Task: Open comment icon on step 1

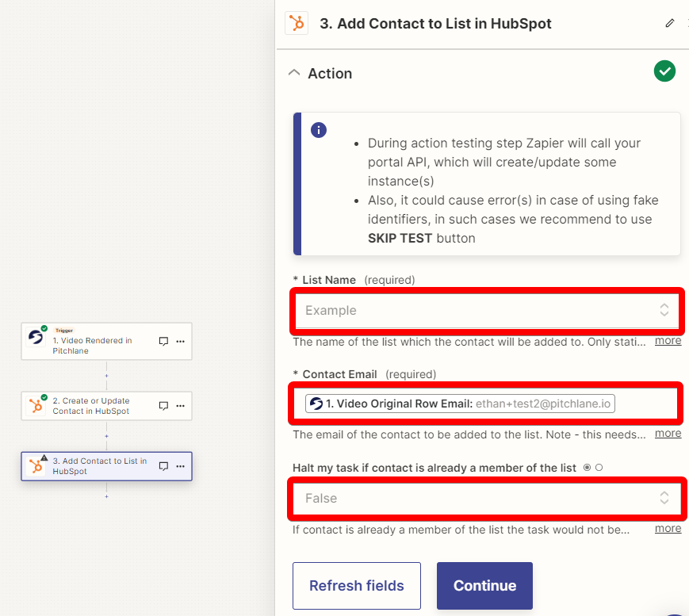Action: (163, 342)
